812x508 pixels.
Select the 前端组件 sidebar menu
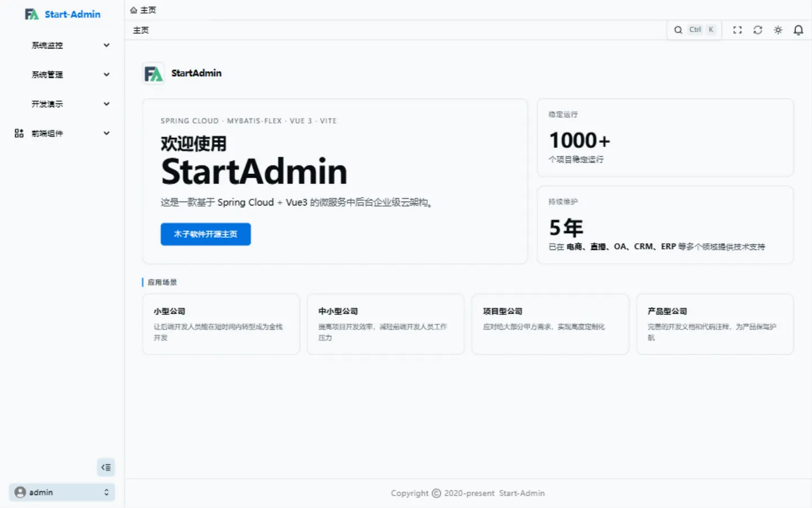point(62,133)
